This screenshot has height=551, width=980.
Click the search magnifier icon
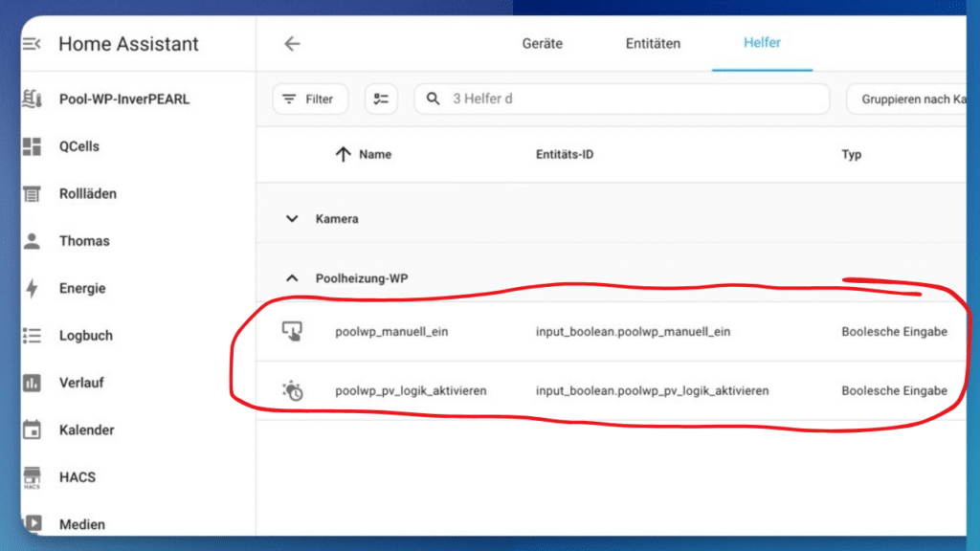(433, 99)
